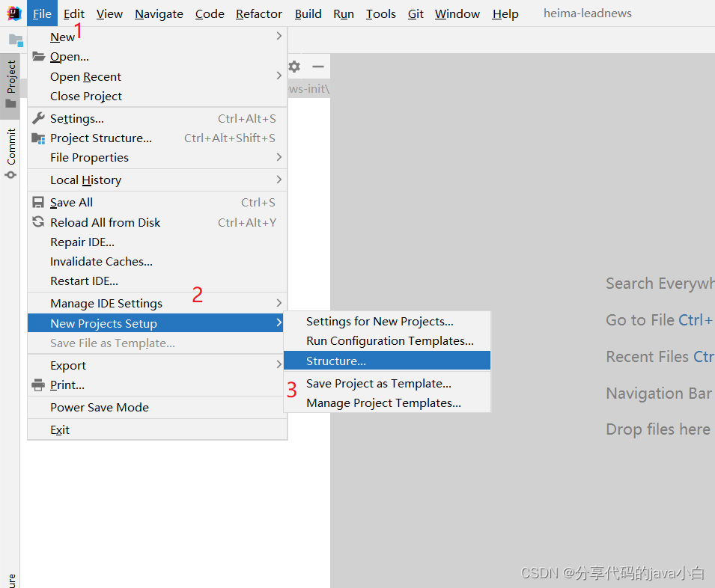
Task: Expand the Manage IDE Settings submenu arrow
Action: point(279,303)
